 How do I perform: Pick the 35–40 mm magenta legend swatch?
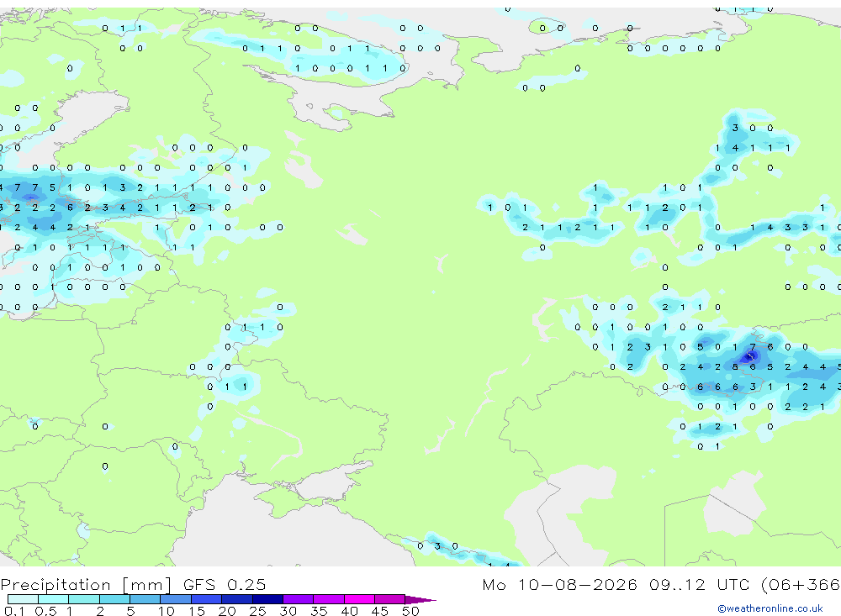tap(328, 599)
